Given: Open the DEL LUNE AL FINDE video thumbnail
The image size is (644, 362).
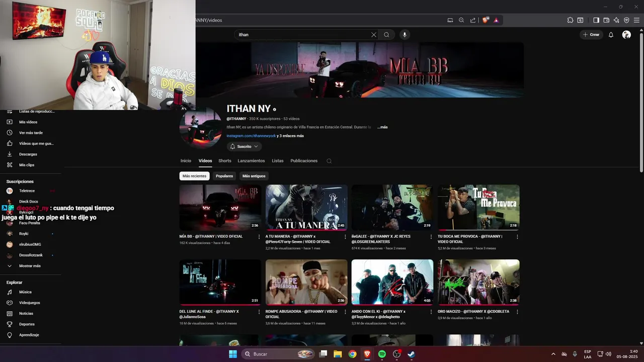Looking at the screenshot, I should coord(220,282).
